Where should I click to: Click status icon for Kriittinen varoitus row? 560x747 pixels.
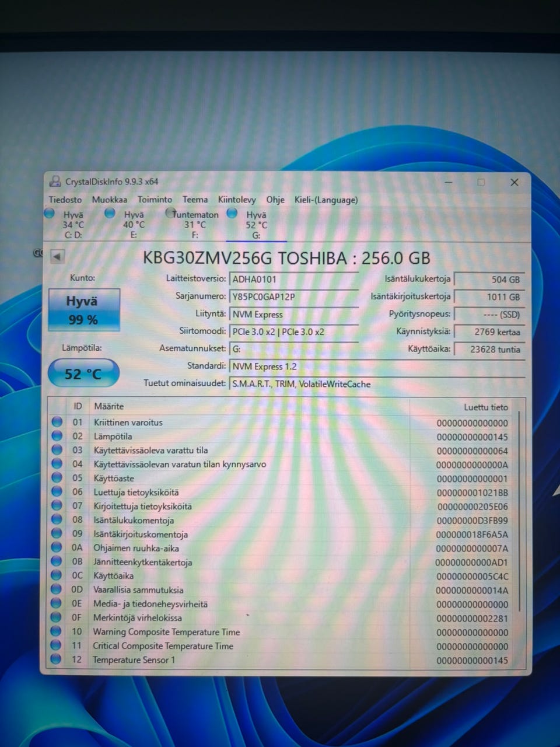point(57,422)
